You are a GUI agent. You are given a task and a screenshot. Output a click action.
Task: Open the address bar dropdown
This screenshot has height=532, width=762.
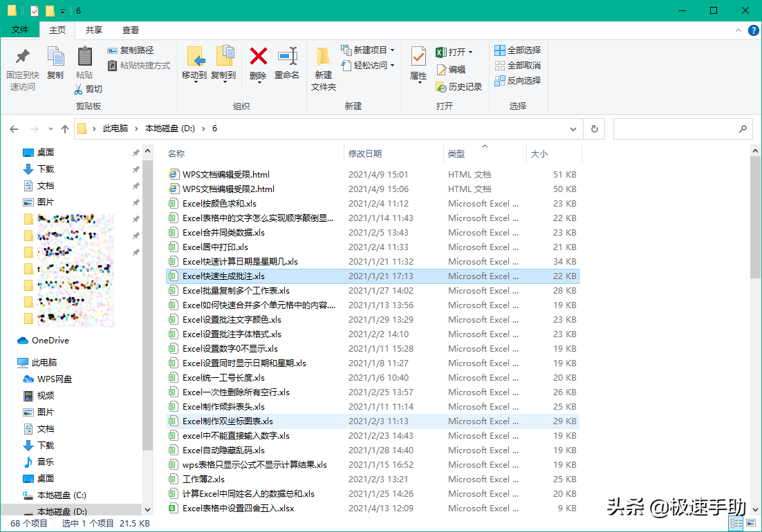[573, 129]
